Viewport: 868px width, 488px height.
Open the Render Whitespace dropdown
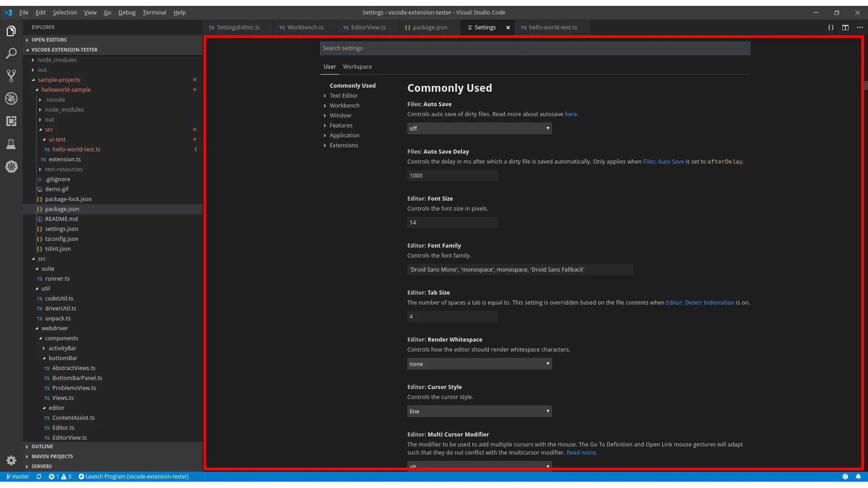[x=479, y=364]
